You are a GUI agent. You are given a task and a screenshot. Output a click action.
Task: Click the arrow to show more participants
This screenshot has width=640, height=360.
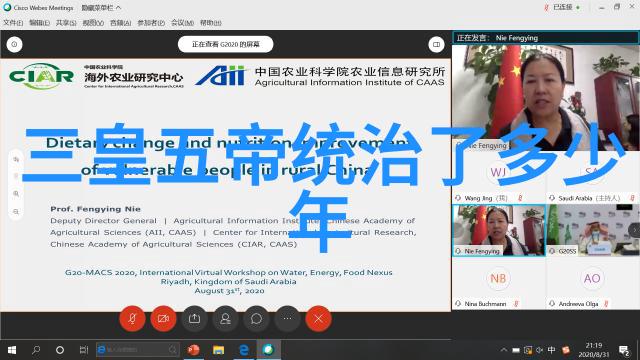tap(635, 231)
